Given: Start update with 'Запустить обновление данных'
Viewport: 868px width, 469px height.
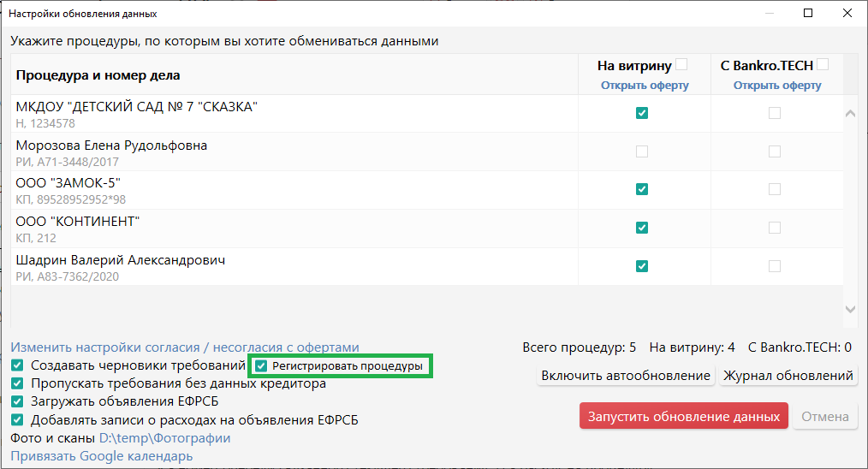Looking at the screenshot, I should [x=683, y=416].
